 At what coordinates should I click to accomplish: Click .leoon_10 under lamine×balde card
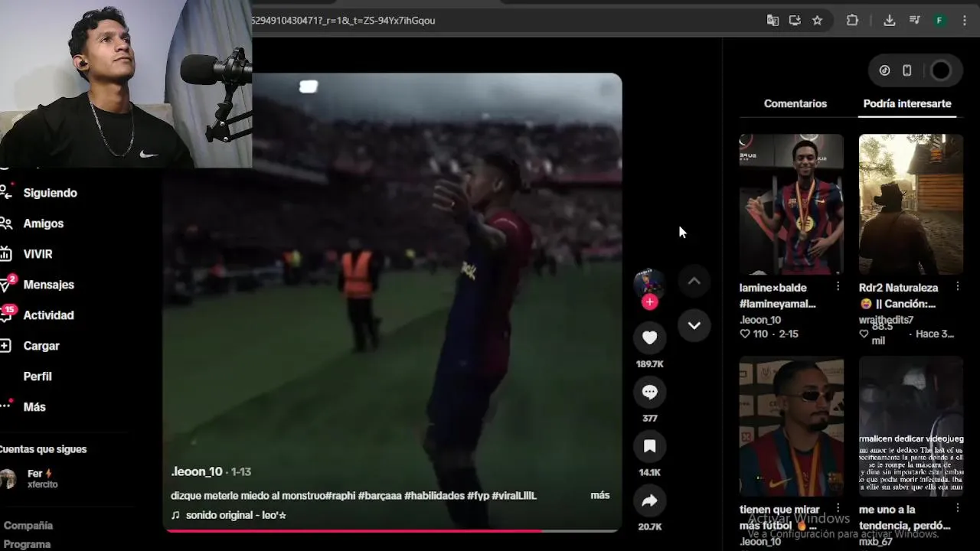point(760,320)
